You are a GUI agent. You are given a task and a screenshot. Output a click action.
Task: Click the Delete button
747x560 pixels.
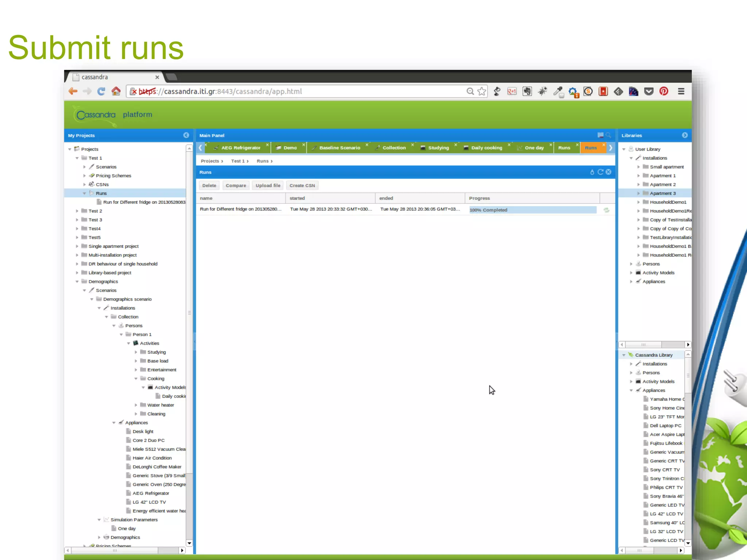pos(209,186)
